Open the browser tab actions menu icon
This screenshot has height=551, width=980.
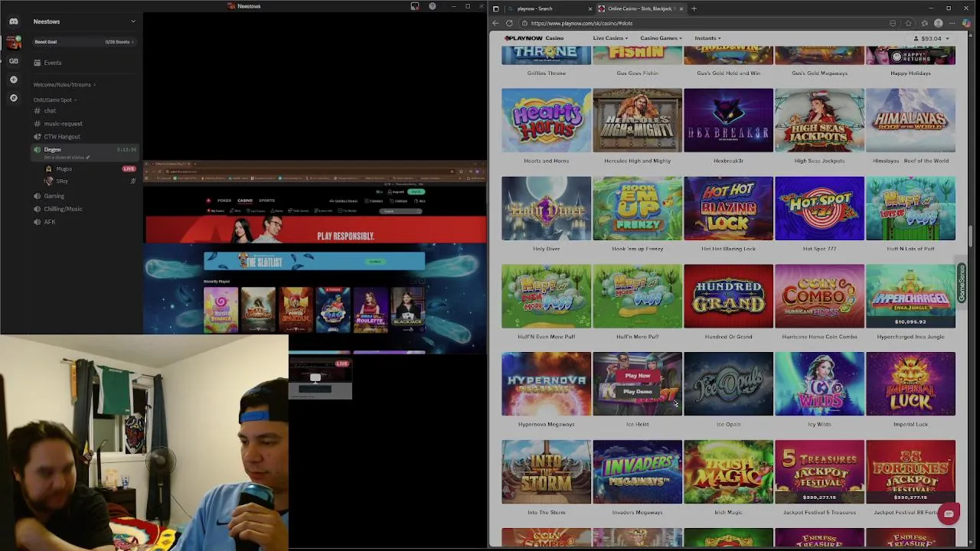pyautogui.click(x=495, y=8)
